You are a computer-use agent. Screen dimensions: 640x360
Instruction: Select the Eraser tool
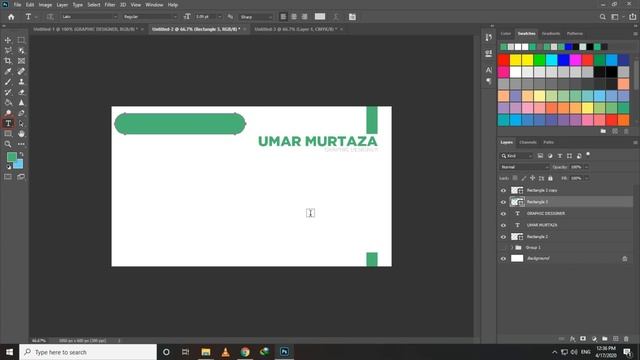(x=21, y=92)
